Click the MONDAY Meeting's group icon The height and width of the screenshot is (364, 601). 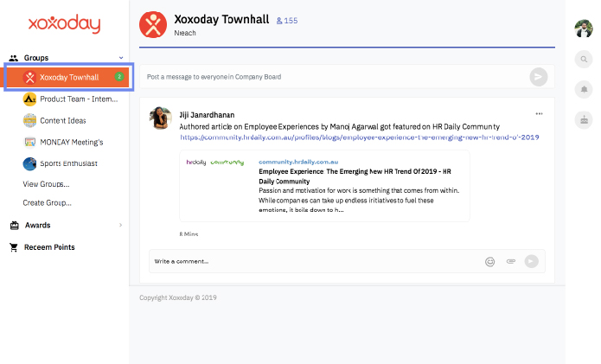tap(29, 142)
